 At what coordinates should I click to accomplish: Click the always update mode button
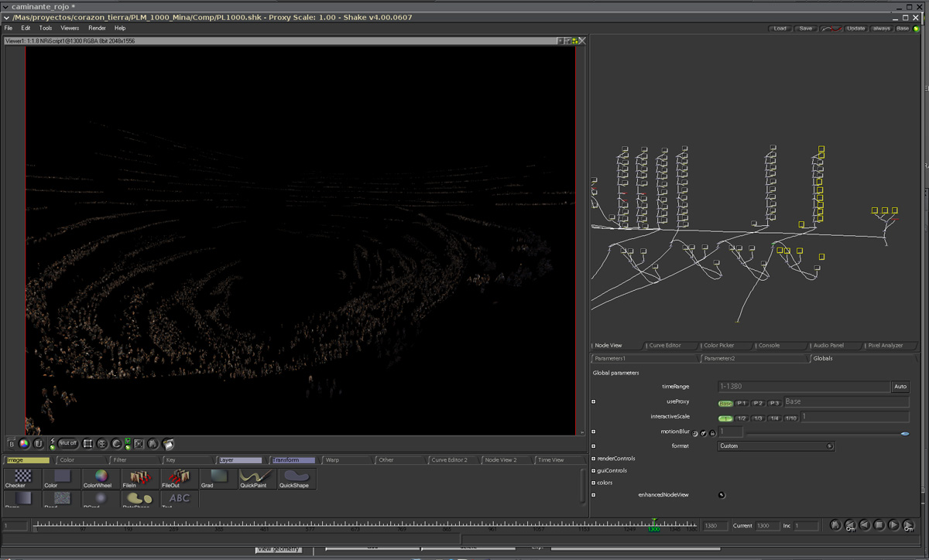click(882, 29)
